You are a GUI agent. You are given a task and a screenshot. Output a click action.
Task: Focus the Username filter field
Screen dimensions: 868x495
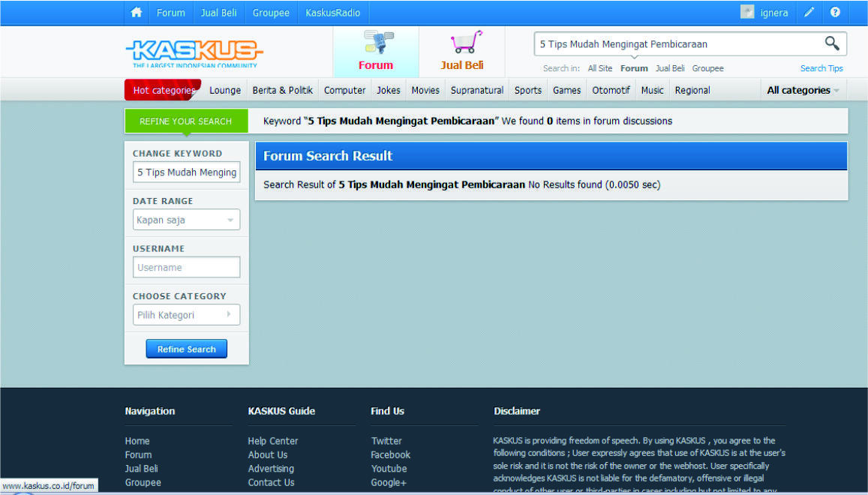click(187, 268)
